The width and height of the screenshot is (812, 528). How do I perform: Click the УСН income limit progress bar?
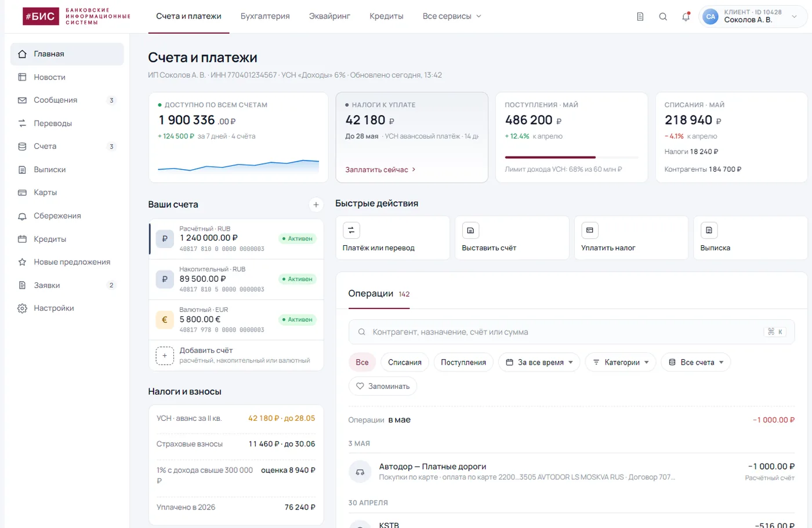[x=571, y=157]
